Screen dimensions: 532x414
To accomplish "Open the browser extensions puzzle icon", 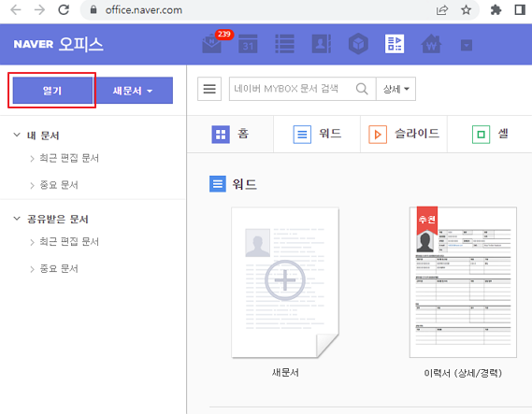I will [496, 10].
